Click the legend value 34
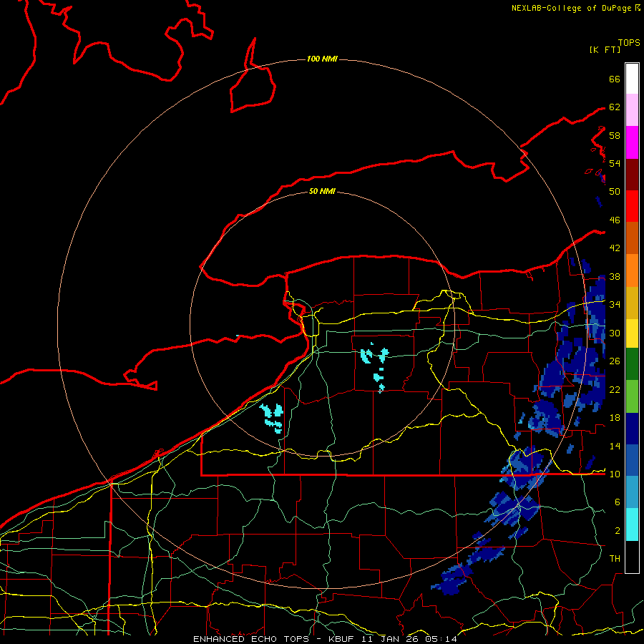This screenshot has width=644, height=644. pos(615,304)
